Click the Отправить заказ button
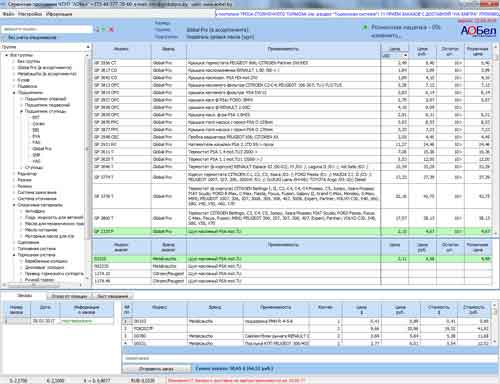 [156, 369]
